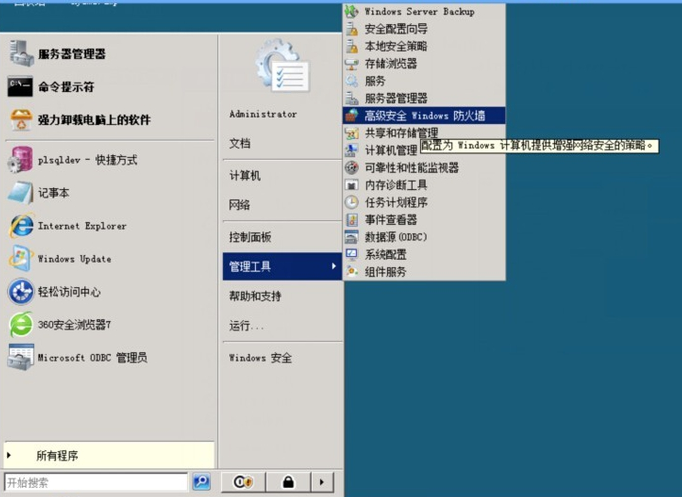Click Server Manager icon in Administrative Tools submenu
The height and width of the screenshot is (497, 682).
click(x=351, y=98)
